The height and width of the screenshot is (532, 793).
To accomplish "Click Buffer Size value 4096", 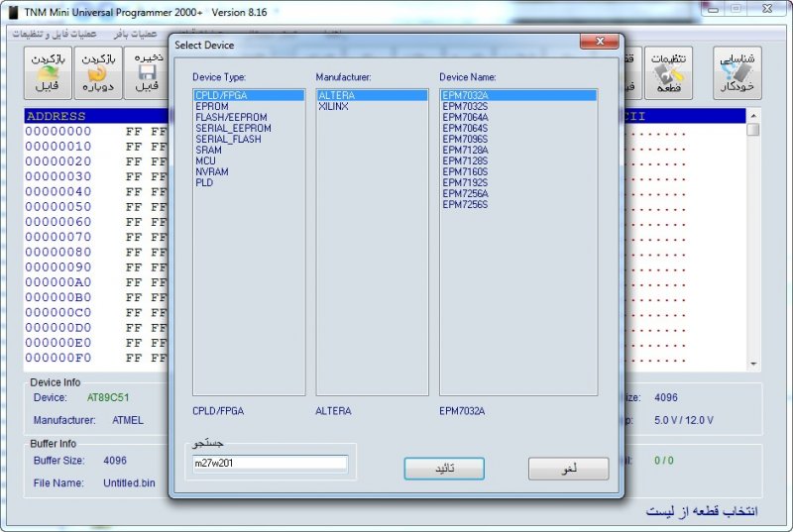I will [x=115, y=461].
